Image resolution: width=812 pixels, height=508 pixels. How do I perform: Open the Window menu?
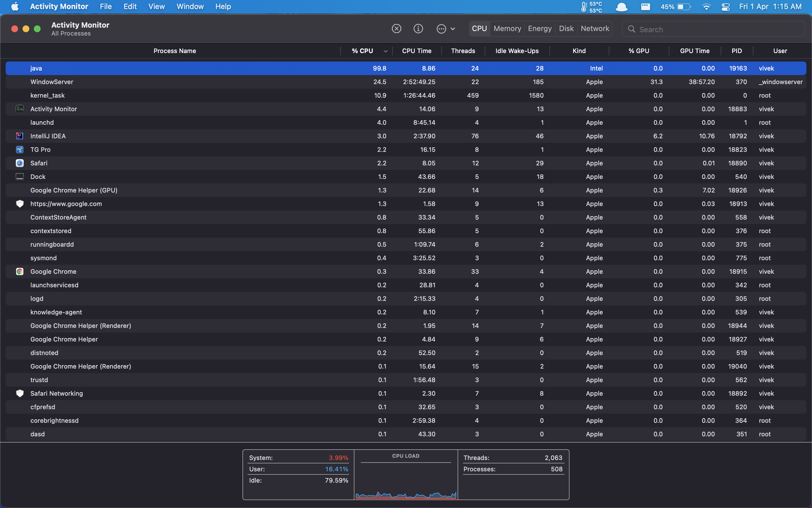click(190, 6)
